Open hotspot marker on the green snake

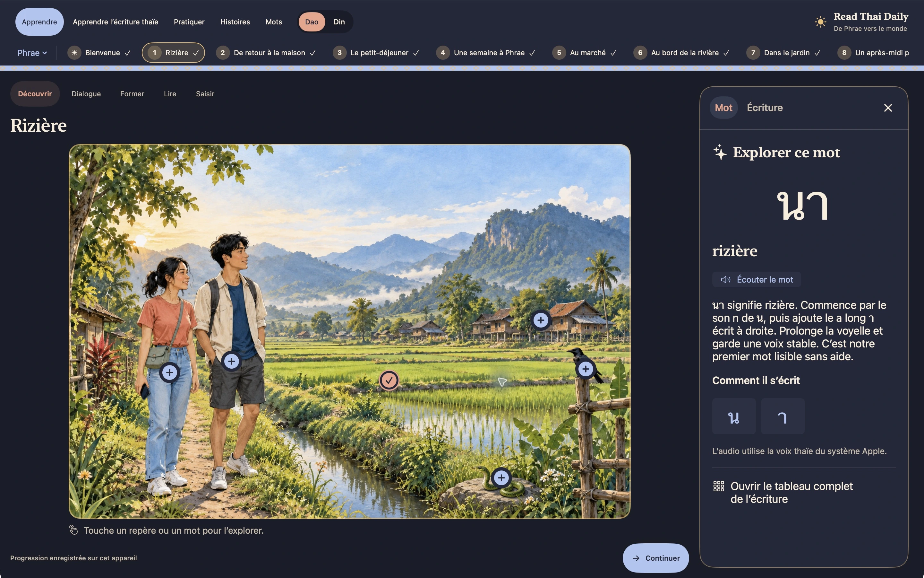click(501, 477)
